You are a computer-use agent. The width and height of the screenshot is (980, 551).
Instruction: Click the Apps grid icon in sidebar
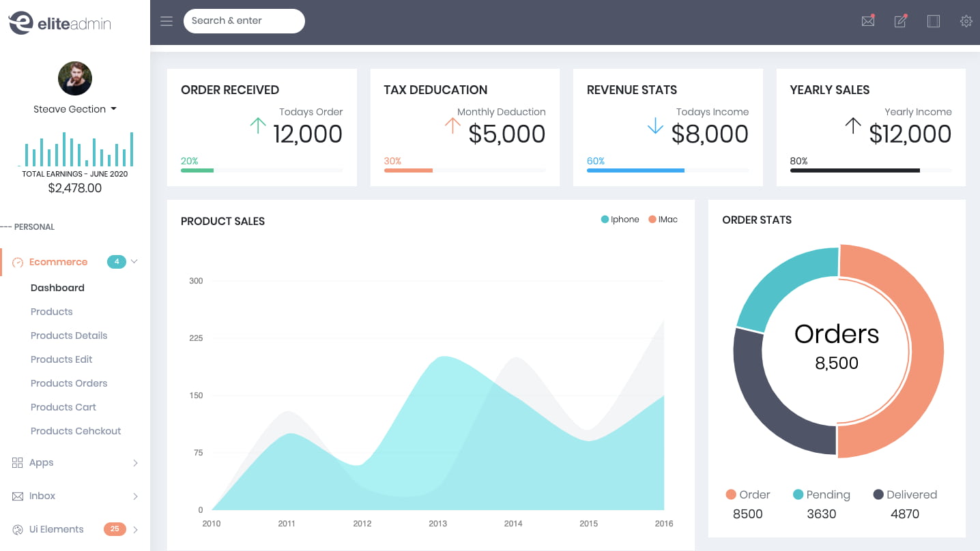pyautogui.click(x=17, y=462)
